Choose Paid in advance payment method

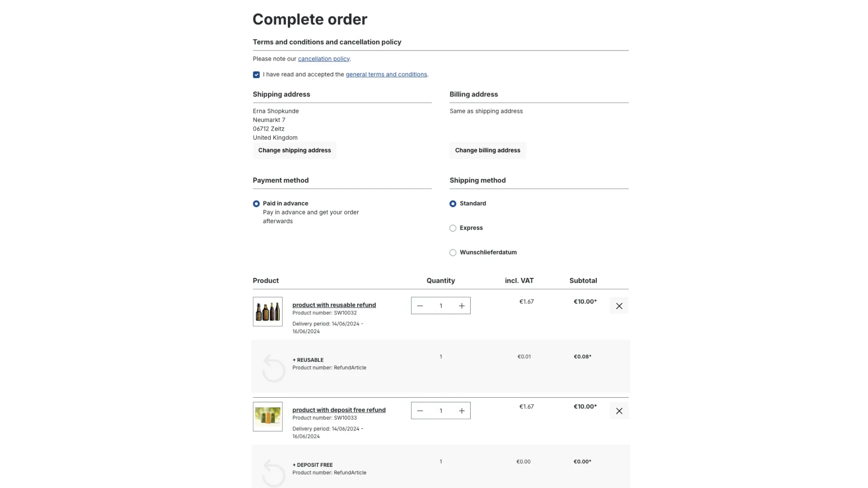(256, 204)
